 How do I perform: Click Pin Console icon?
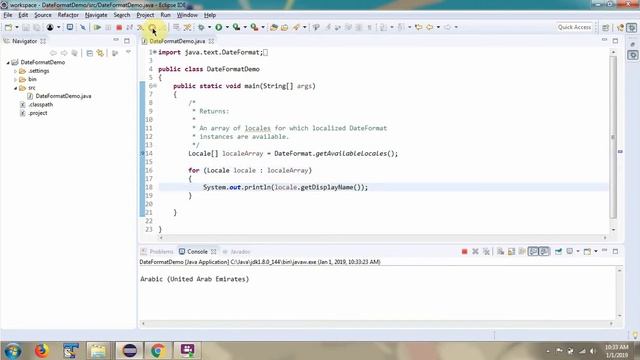click(x=558, y=251)
